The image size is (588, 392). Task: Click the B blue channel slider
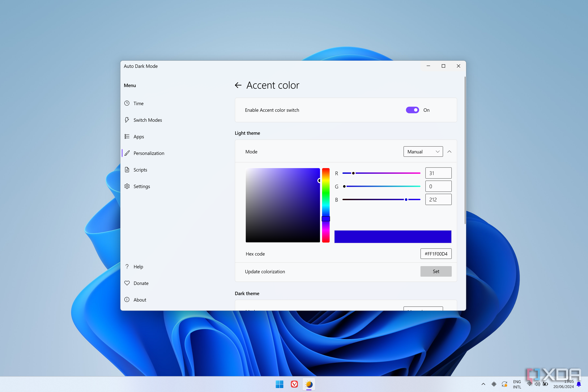click(x=381, y=200)
